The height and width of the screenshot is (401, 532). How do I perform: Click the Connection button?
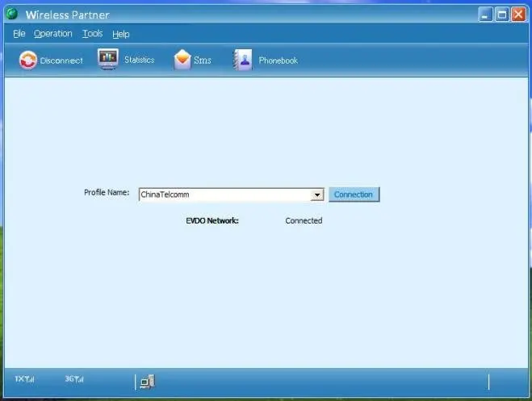(354, 194)
